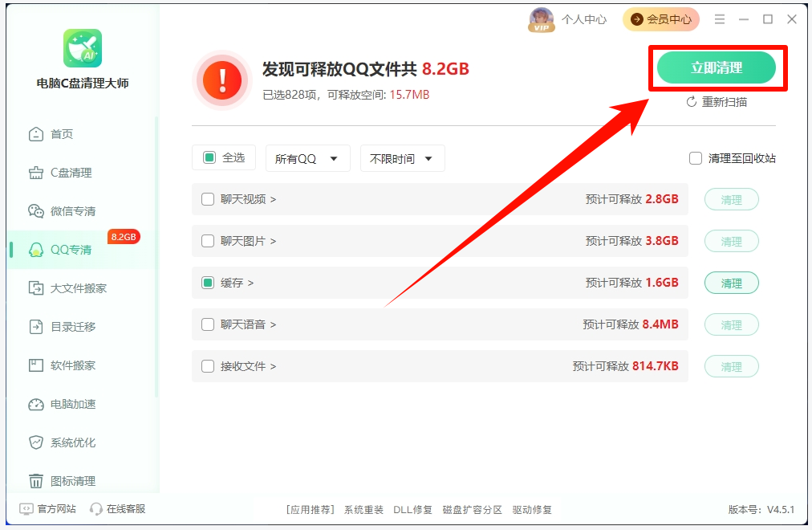Screen dimensions: 812x530
Task: Click the 重新扫描 refresh icon
Action: point(692,102)
